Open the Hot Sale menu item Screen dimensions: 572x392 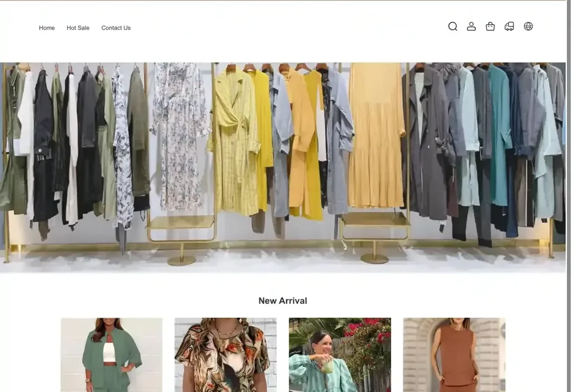(x=78, y=28)
